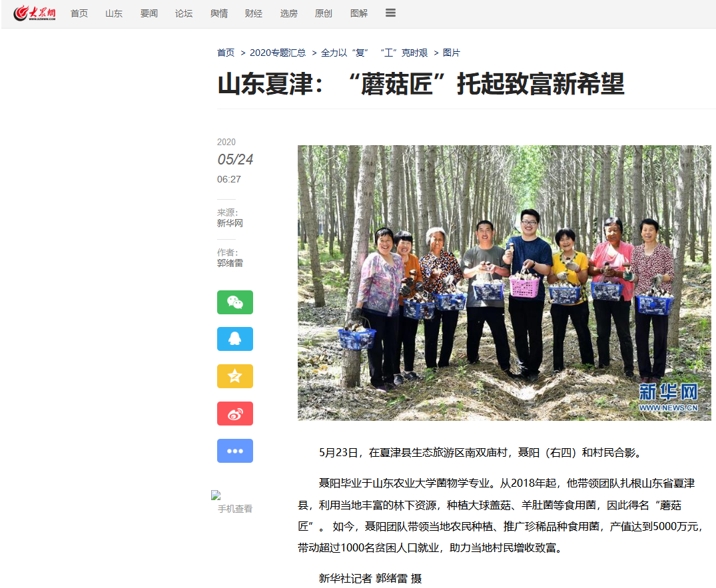The height and width of the screenshot is (588, 716).
Task: Select 财经 in top navigation
Action: pos(254,13)
